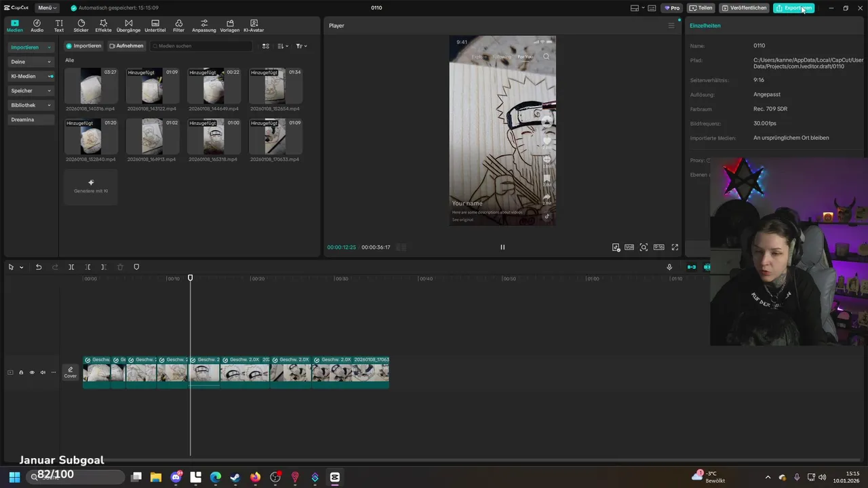The image size is (868, 488).
Task: Switch to the Übergänge tab
Action: [x=128, y=26]
